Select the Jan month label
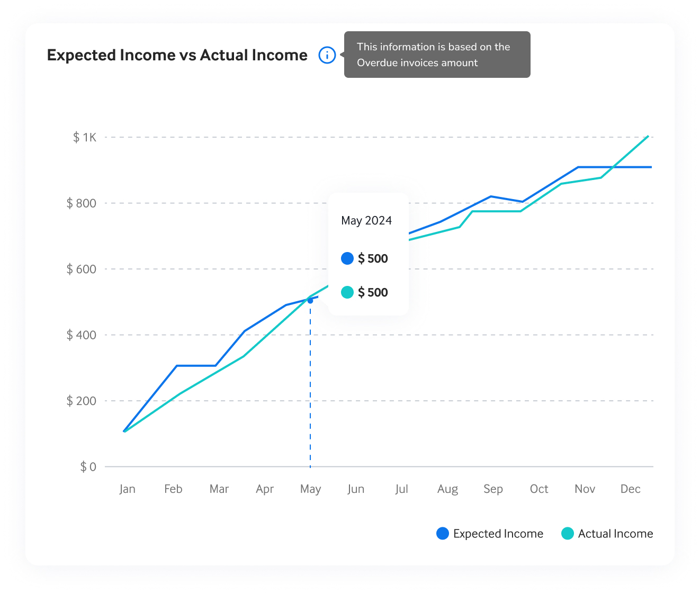 127,489
